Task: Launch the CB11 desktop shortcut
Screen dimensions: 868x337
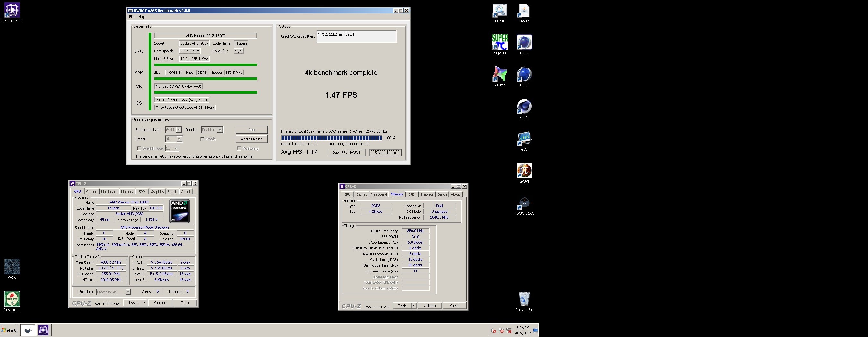Action: pyautogui.click(x=524, y=76)
